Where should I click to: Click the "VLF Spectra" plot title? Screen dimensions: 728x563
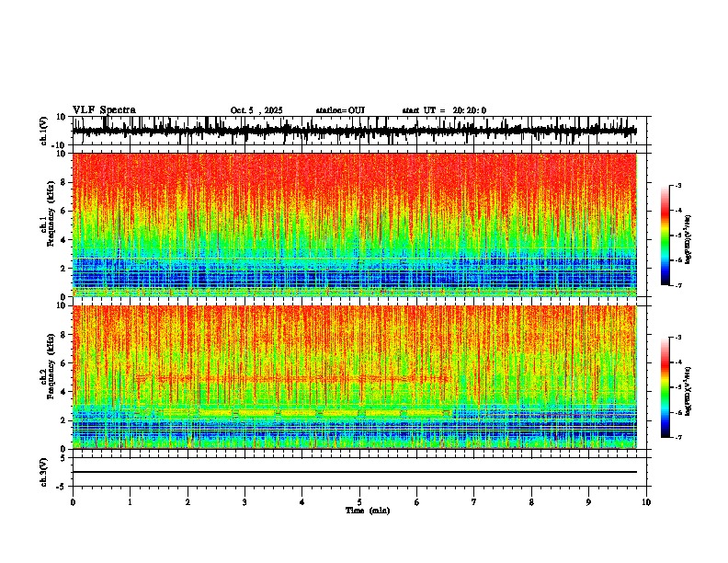[104, 110]
